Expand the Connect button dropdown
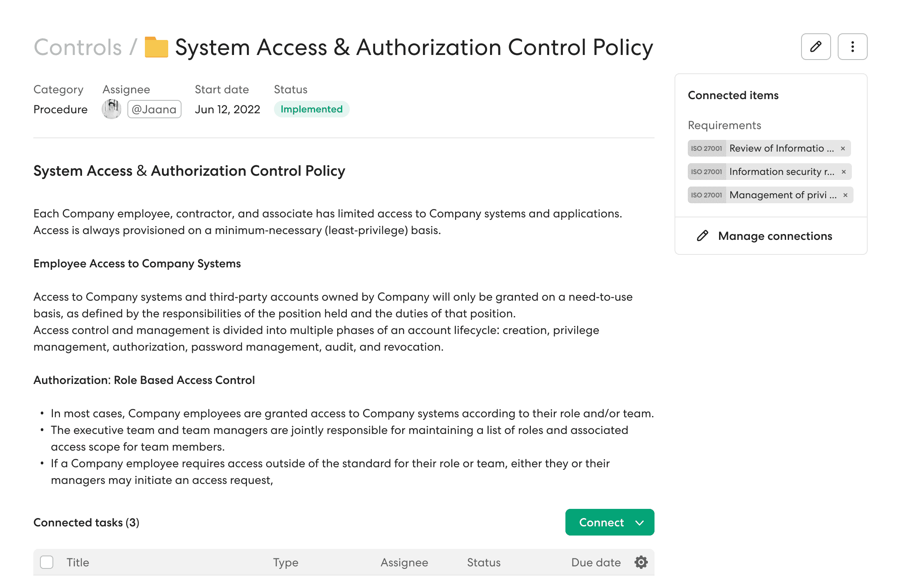The height and width of the screenshot is (588, 901). (x=640, y=522)
